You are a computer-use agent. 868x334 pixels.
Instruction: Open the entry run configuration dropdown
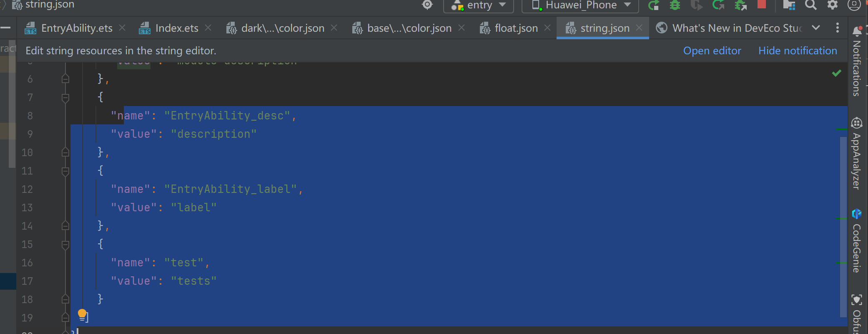(x=478, y=5)
